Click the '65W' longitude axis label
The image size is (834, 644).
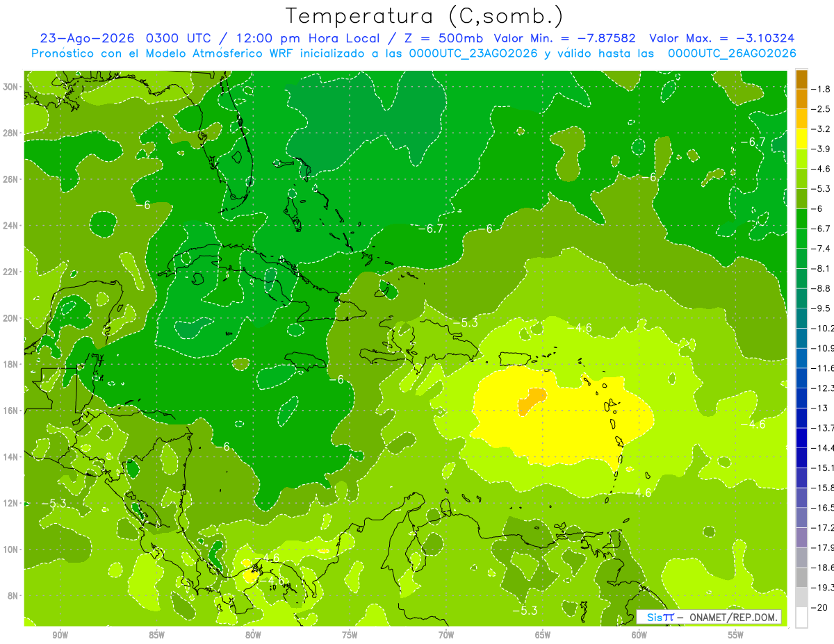(543, 636)
